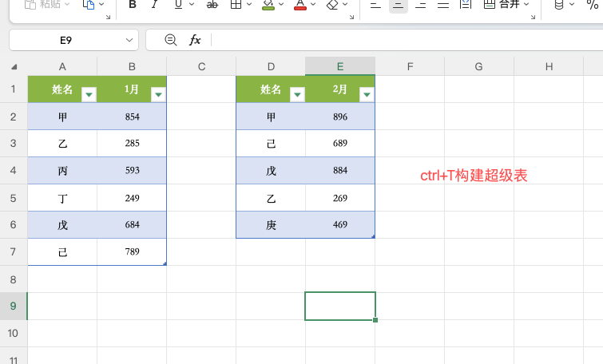
Task: Align text right
Action: click(x=421, y=5)
